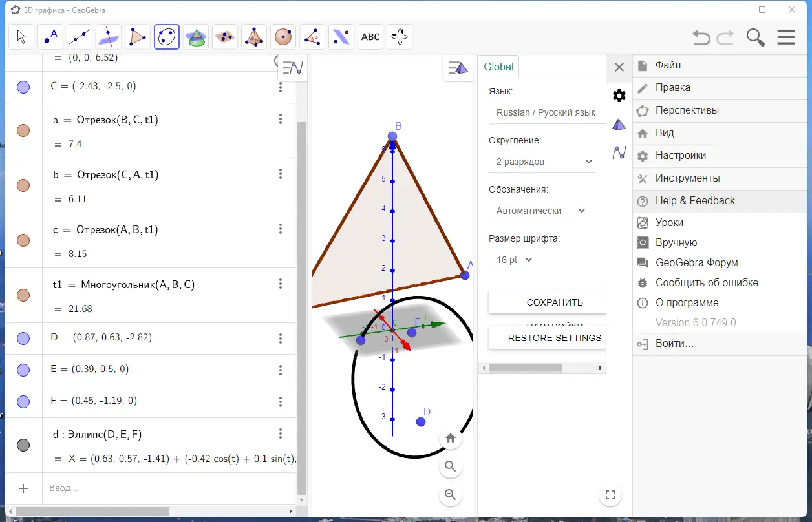Open the labeling dropdown 'Автоматически'
Image resolution: width=812 pixels, height=522 pixels.
pyautogui.click(x=539, y=211)
